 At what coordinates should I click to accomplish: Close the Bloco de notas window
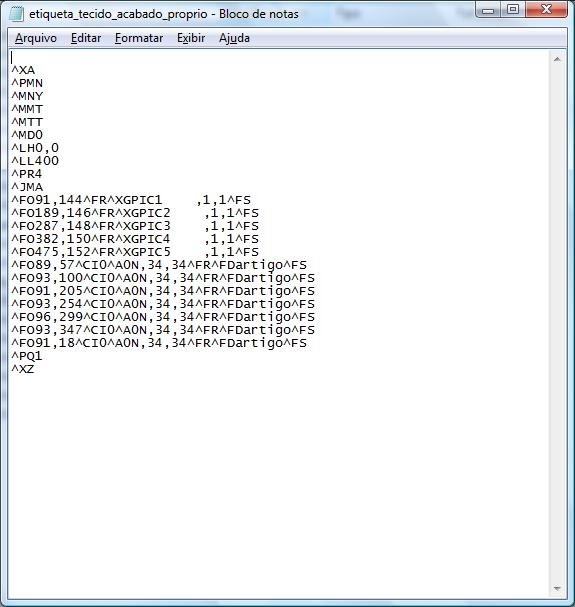546,9
